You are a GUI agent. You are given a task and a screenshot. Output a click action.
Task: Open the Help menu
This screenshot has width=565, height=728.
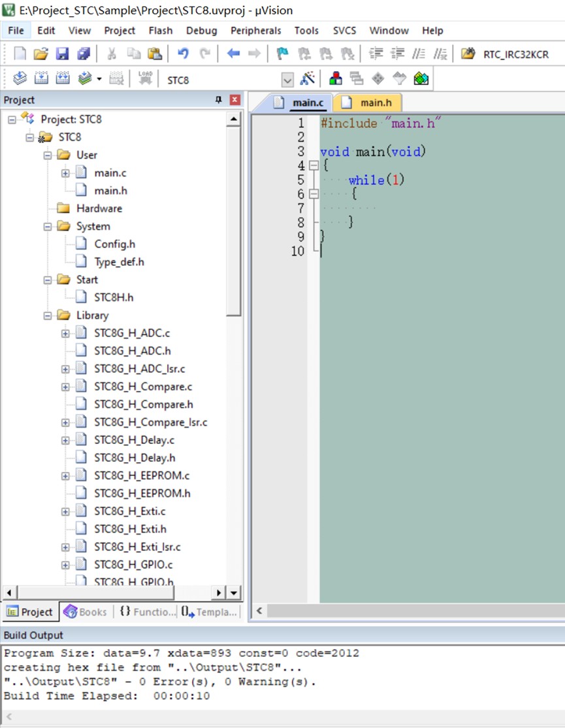pyautogui.click(x=432, y=31)
